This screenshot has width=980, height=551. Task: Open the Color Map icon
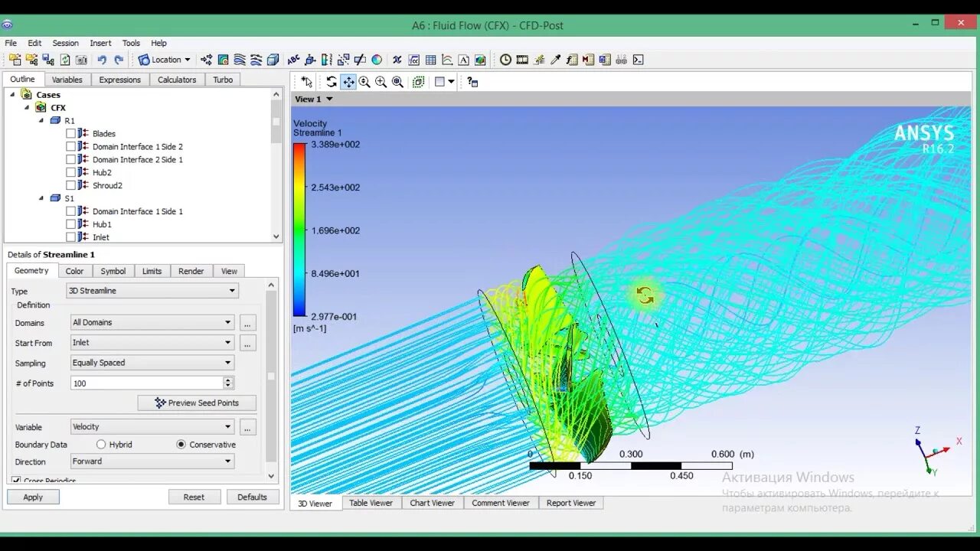(377, 60)
